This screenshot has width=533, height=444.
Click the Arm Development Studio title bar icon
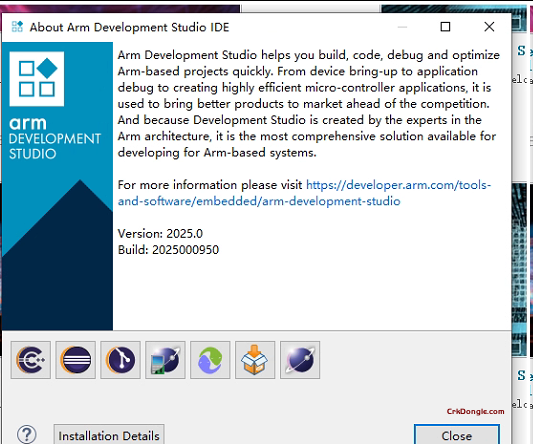17,27
